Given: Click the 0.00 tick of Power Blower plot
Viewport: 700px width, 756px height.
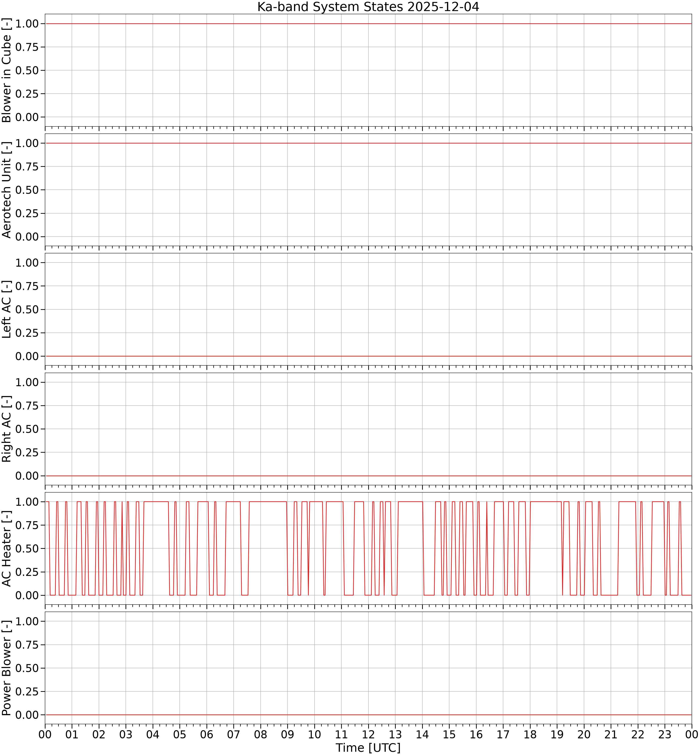Looking at the screenshot, I should (x=27, y=715).
